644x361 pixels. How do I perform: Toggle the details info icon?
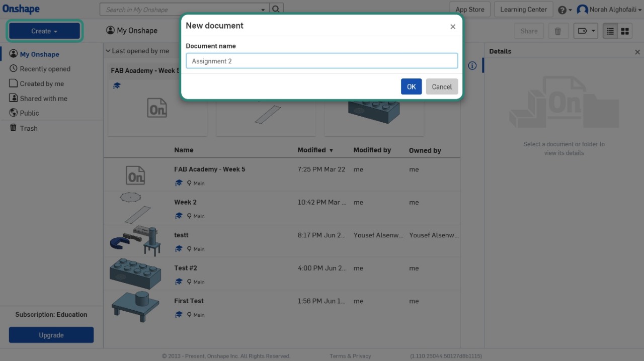point(472,66)
